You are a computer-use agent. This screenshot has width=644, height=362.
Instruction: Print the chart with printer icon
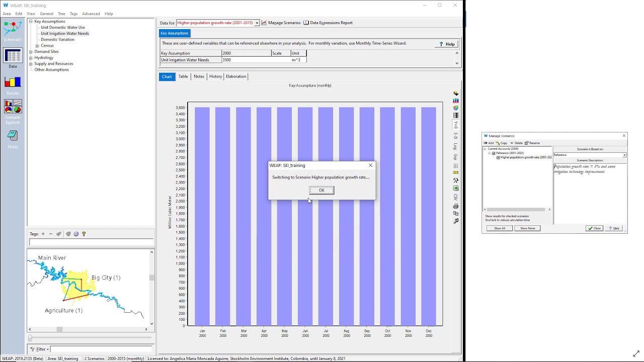[456, 206]
